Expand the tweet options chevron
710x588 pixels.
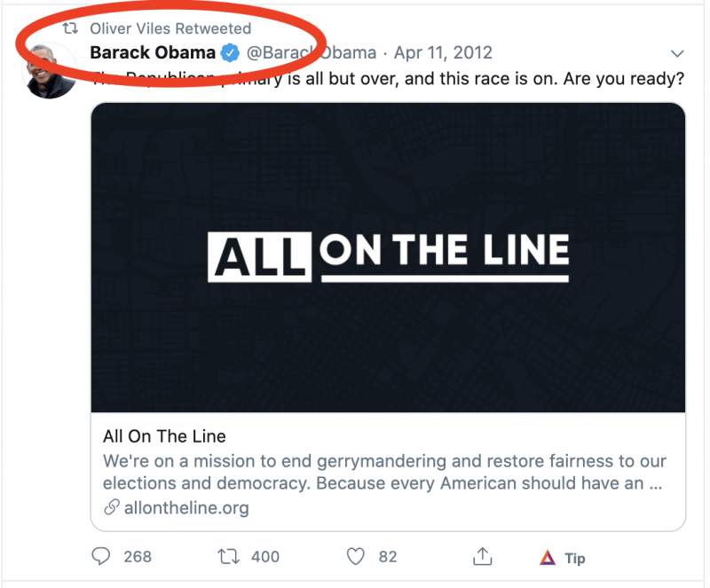coord(679,53)
